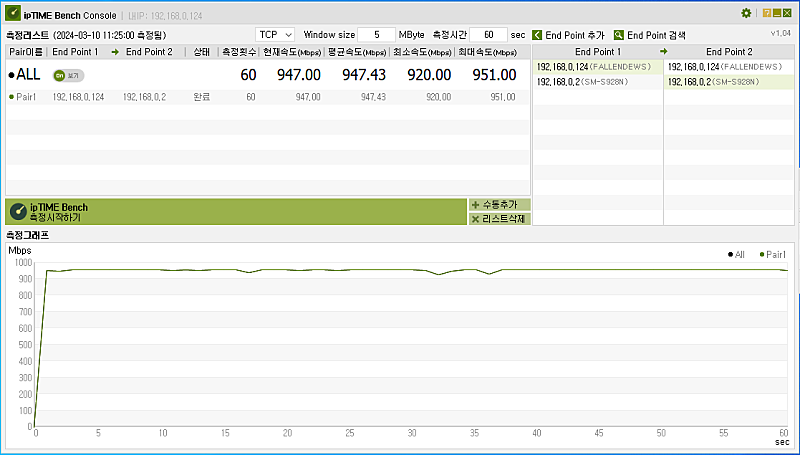800x455 pixels.
Task: Click the 수동추가 button
Action: pos(499,205)
